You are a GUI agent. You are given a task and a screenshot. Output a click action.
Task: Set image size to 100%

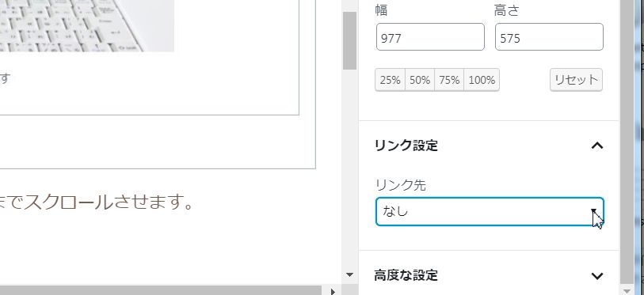click(x=482, y=80)
